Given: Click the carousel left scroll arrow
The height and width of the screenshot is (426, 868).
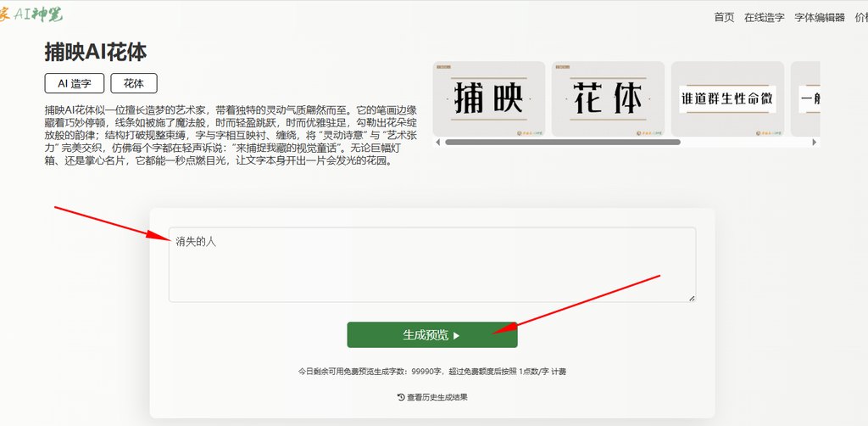Looking at the screenshot, I should 438,143.
